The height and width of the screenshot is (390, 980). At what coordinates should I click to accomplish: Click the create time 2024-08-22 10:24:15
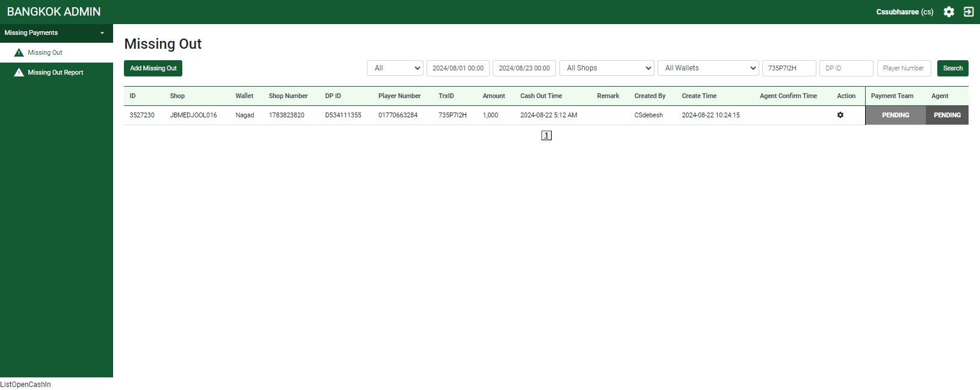(710, 115)
